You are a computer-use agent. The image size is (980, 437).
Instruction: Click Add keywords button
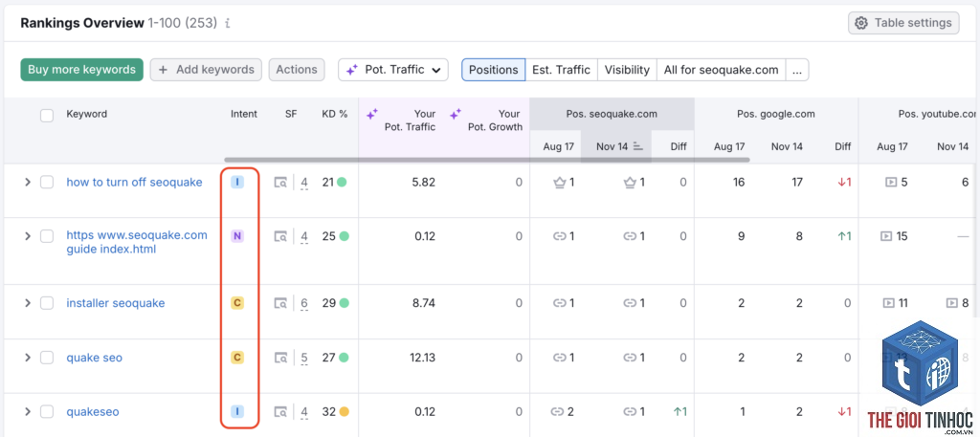pyautogui.click(x=207, y=69)
